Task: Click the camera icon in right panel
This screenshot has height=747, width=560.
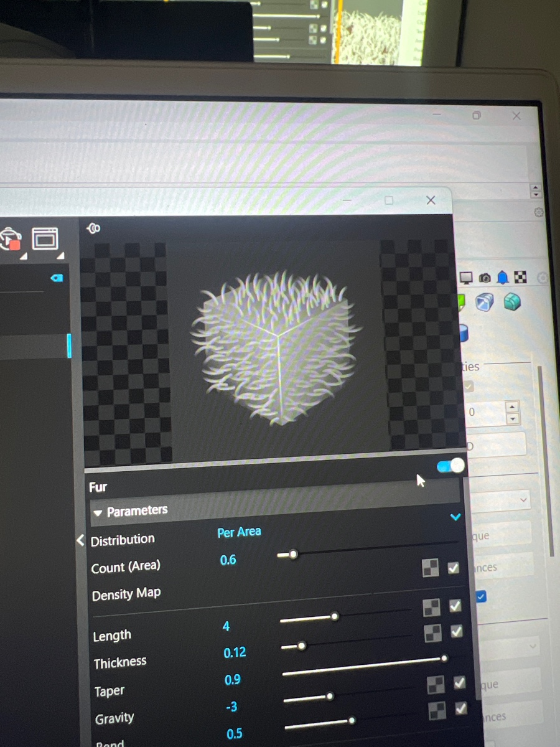Action: (x=485, y=277)
